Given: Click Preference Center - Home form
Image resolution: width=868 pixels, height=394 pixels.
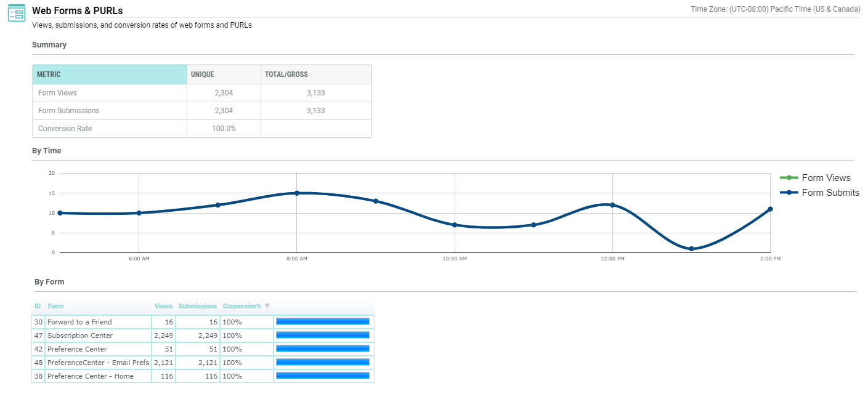Looking at the screenshot, I should coord(90,376).
